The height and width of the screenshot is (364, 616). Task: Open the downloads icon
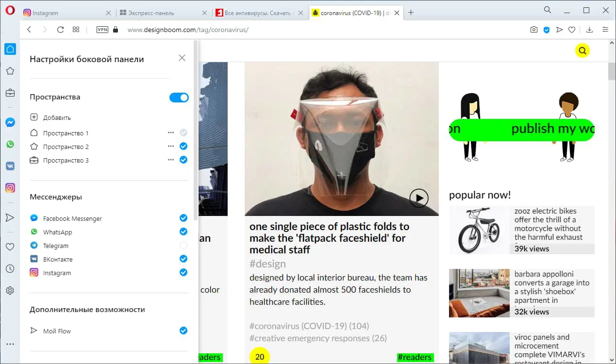click(x=590, y=30)
